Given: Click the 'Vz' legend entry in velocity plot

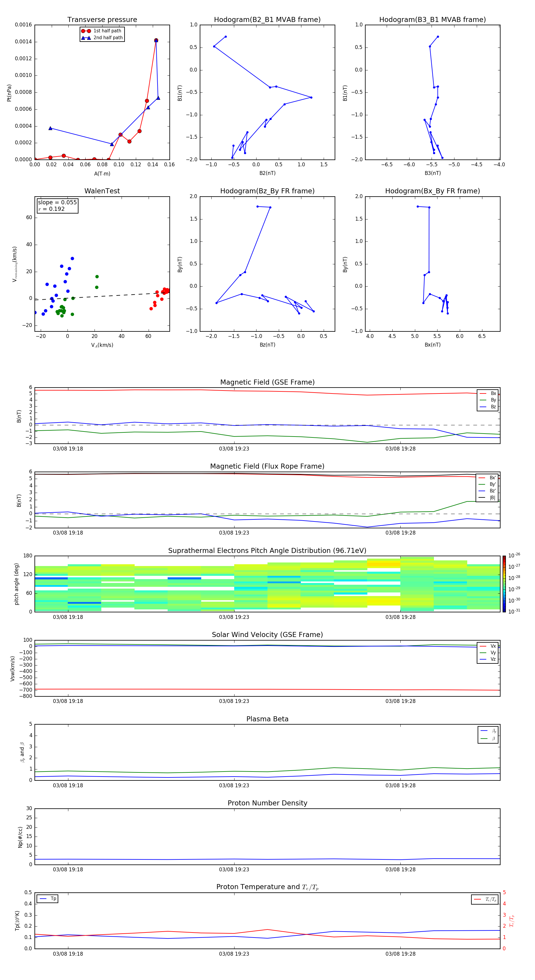Looking at the screenshot, I should [x=488, y=659].
